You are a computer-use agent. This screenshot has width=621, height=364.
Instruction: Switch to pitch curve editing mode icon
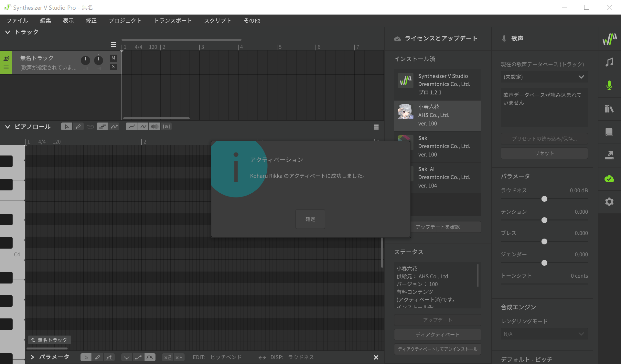114,127
